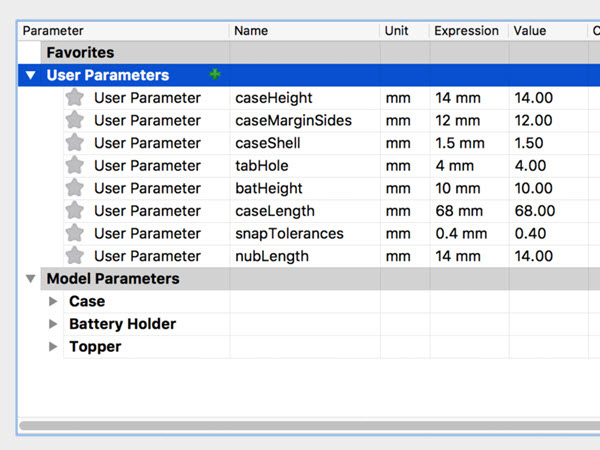Collapse the User Parameters section

pos(31,75)
